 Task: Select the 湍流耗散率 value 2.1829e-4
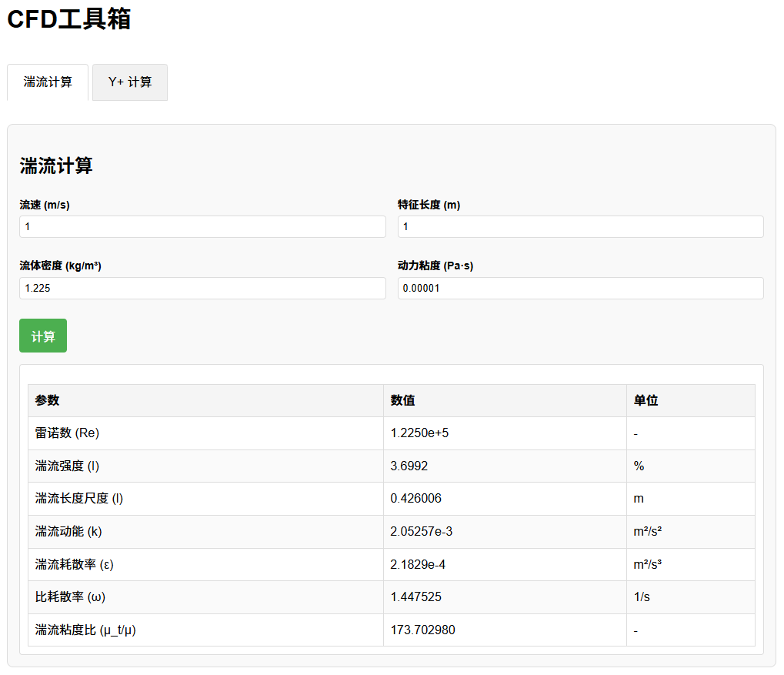click(x=418, y=565)
